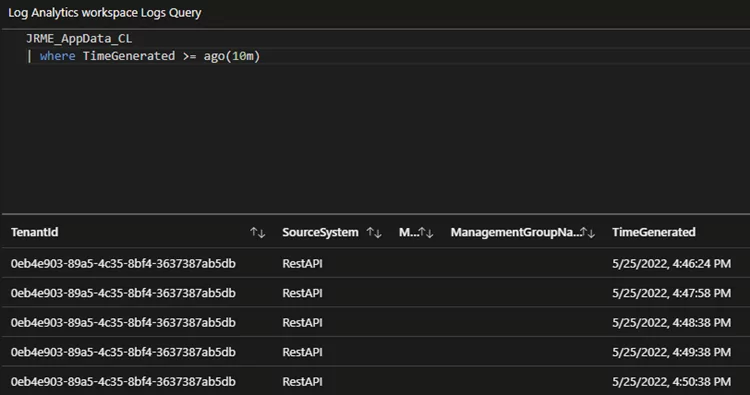Viewport: 750px width, 395px height.
Task: Click ago(10m) in the query editor
Action: (x=232, y=56)
